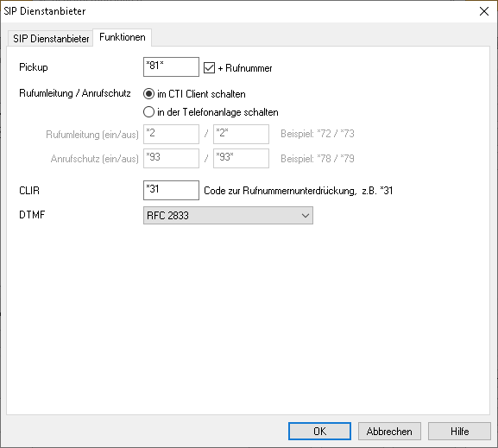Choose in der Telefonanlage schalten option
498x448 pixels.
pos(148,112)
